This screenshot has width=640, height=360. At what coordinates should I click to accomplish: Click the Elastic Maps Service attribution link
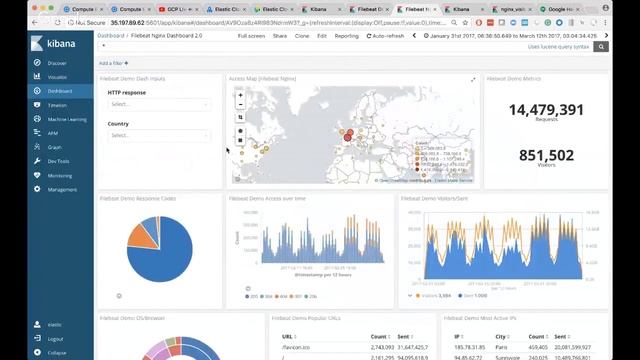(453, 180)
